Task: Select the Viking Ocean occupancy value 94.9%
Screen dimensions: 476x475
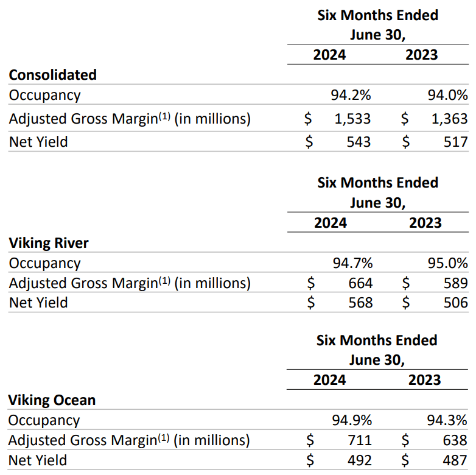Action: (351, 421)
